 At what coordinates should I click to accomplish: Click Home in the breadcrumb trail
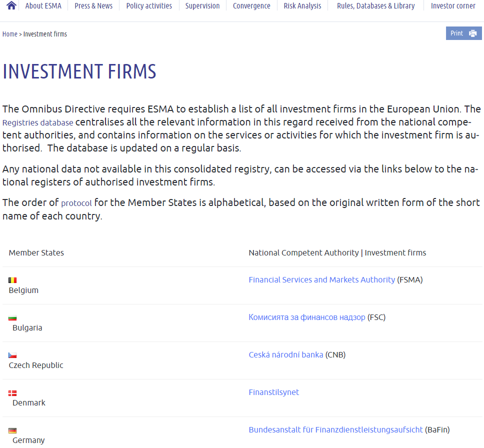click(10, 34)
